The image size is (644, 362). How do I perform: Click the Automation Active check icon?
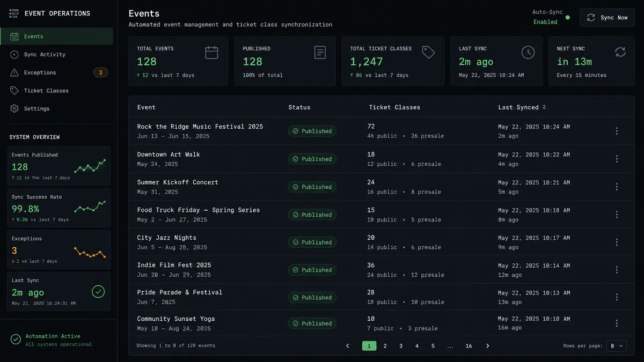[16, 339]
